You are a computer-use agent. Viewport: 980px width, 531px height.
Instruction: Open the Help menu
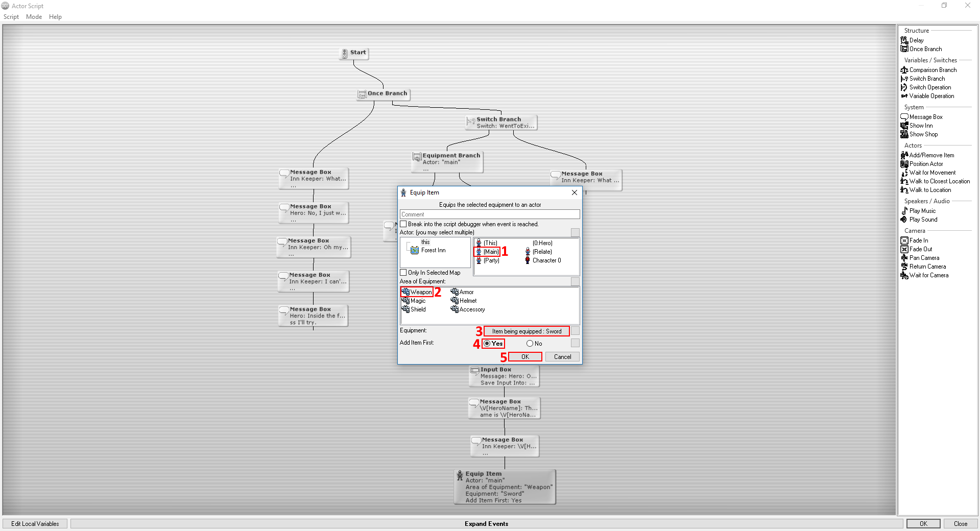pyautogui.click(x=55, y=17)
